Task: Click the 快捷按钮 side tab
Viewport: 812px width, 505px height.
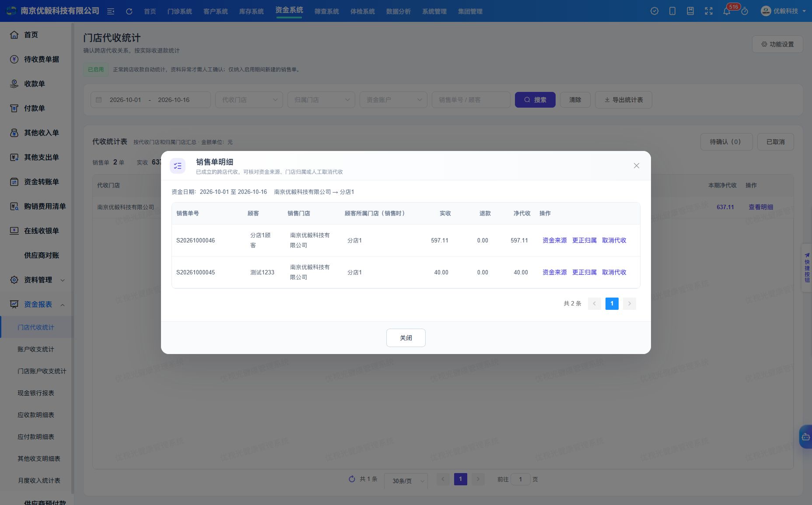Action: [x=807, y=268]
